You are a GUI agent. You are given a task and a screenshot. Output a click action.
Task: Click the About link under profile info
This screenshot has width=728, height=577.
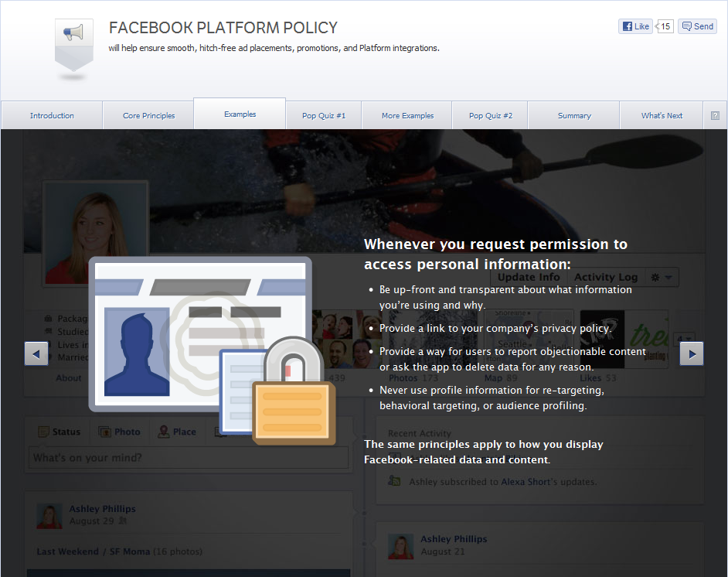click(x=68, y=377)
